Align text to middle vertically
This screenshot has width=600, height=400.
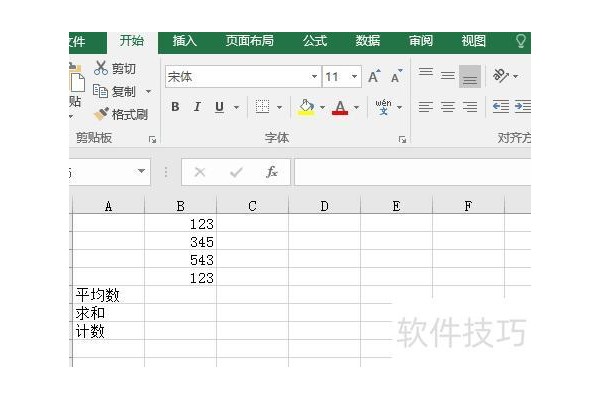click(x=448, y=75)
